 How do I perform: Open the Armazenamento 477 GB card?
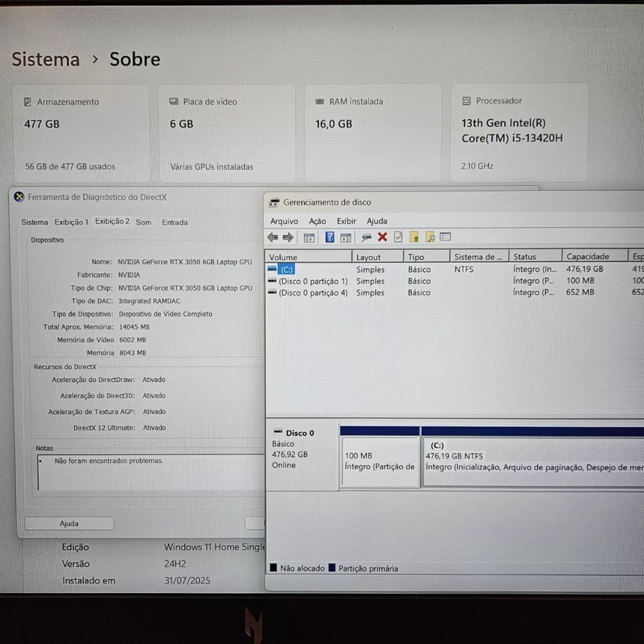click(x=82, y=134)
